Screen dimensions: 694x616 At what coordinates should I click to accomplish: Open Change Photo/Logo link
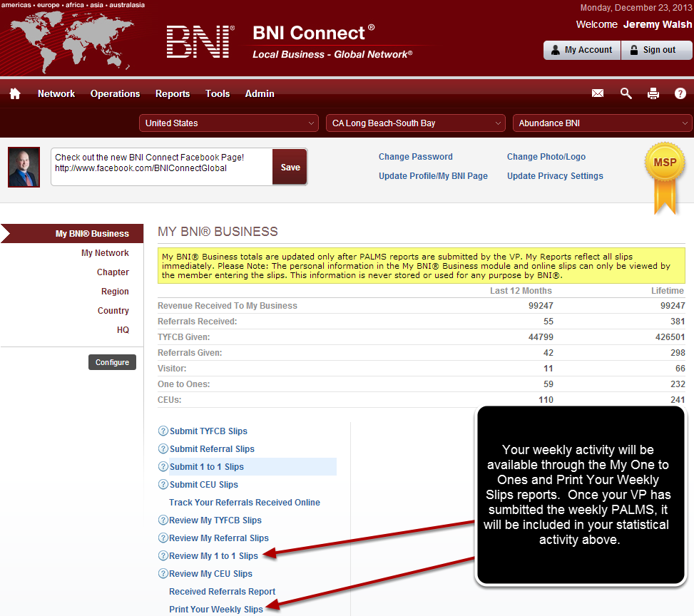(546, 157)
